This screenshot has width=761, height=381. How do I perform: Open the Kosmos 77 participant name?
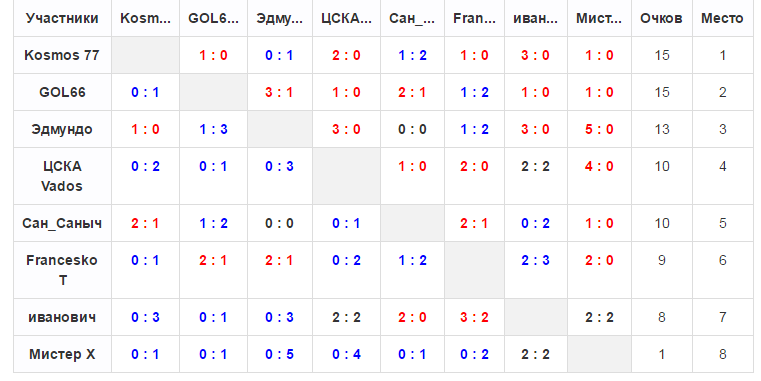[x=62, y=55]
